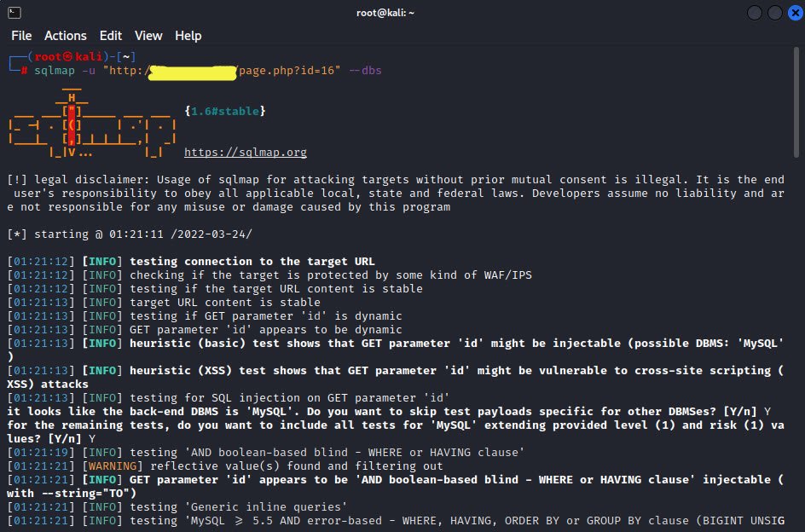Click the 'sqlmap' command word
Image resolution: width=805 pixels, height=532 pixels.
click(x=55, y=71)
